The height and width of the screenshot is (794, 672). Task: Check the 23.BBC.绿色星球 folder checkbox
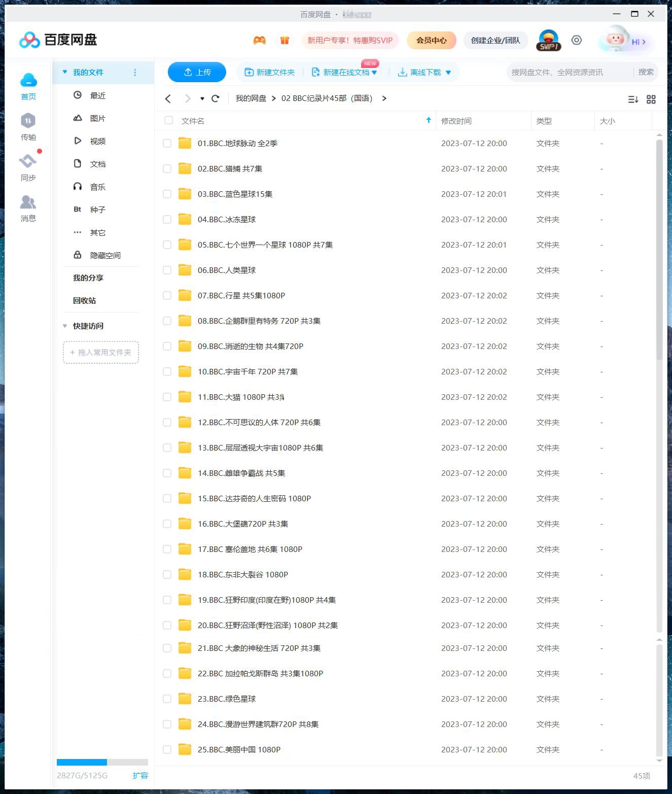pyautogui.click(x=167, y=699)
